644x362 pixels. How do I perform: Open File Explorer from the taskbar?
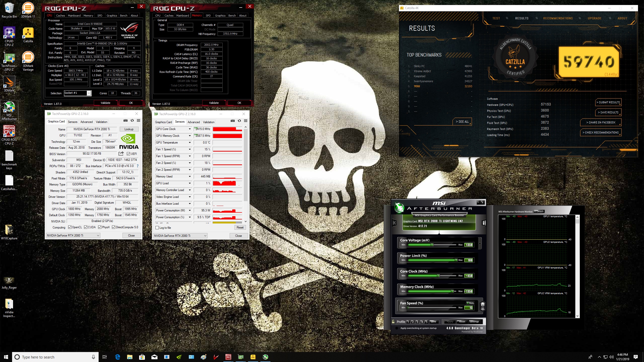coord(130,357)
